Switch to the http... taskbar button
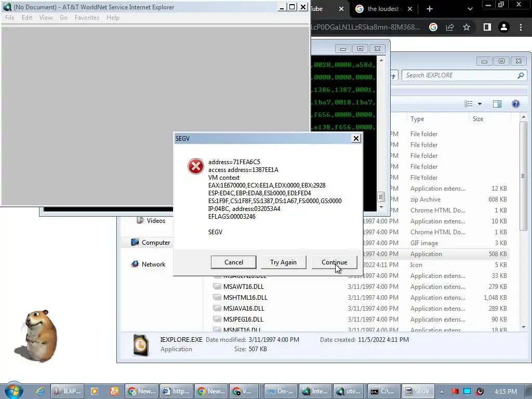532x399 pixels. 176,391
